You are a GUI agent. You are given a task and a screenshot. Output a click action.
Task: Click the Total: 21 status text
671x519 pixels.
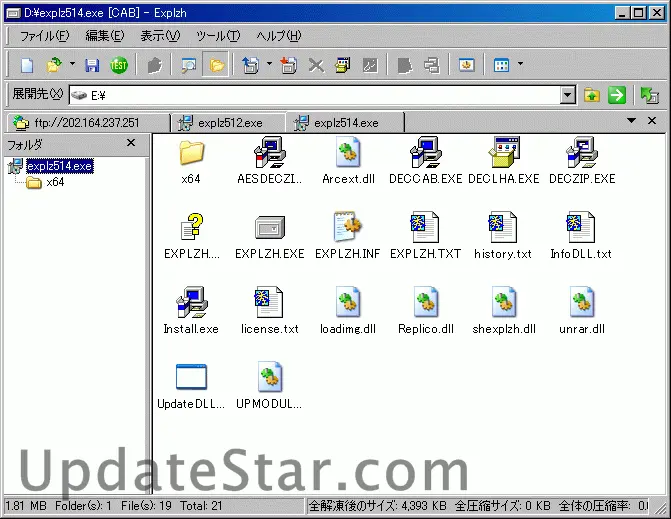point(201,506)
